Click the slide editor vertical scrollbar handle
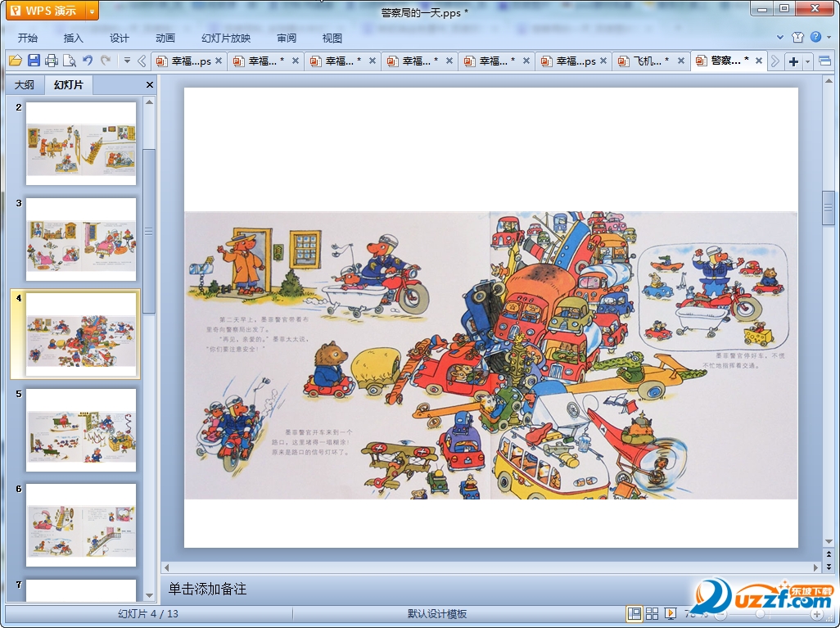This screenshot has width=840, height=628. click(829, 208)
